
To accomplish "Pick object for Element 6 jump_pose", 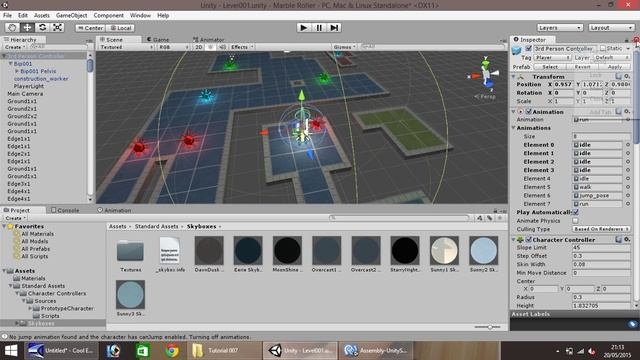I will [x=628, y=196].
